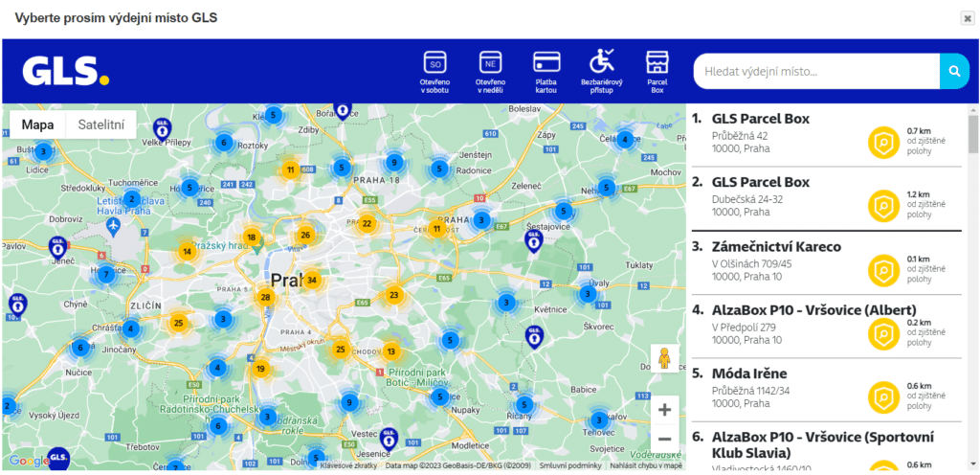Zoom out the map with minus button
980x475 pixels.
[665, 438]
